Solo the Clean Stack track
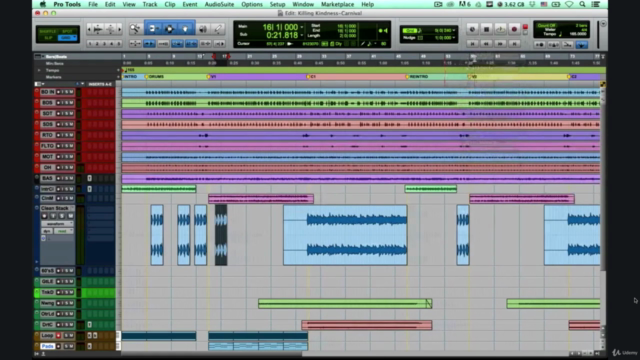The image size is (640, 360). click(62, 216)
